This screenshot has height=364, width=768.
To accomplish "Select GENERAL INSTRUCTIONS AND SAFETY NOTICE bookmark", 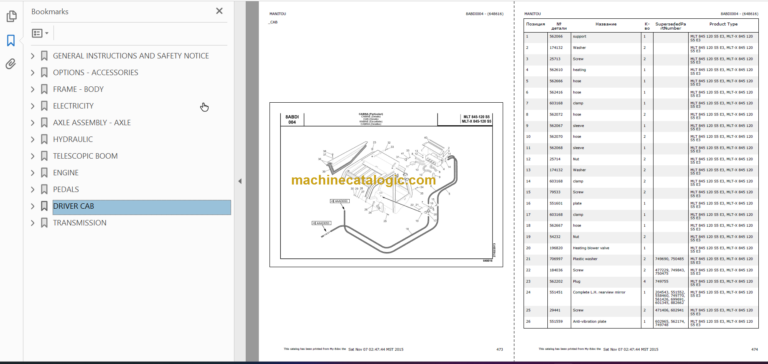I will coord(131,56).
